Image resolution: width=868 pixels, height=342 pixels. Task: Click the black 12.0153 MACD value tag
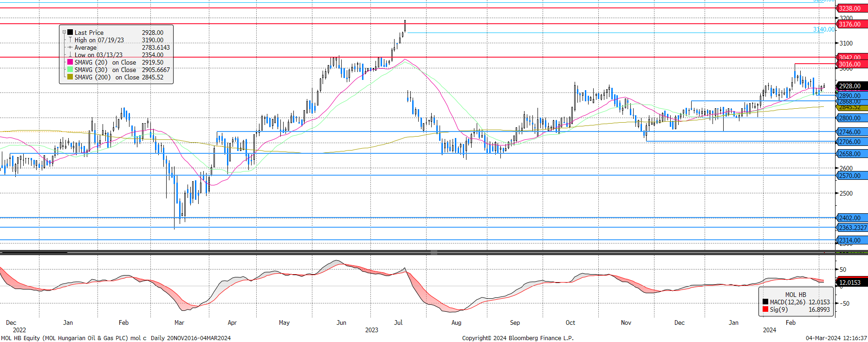[851, 283]
